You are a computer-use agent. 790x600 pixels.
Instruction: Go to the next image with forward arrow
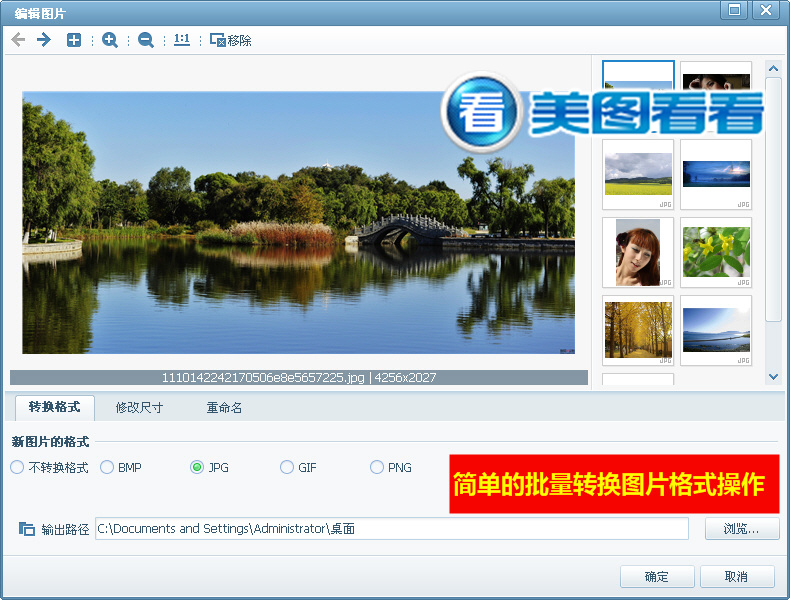(x=44, y=39)
